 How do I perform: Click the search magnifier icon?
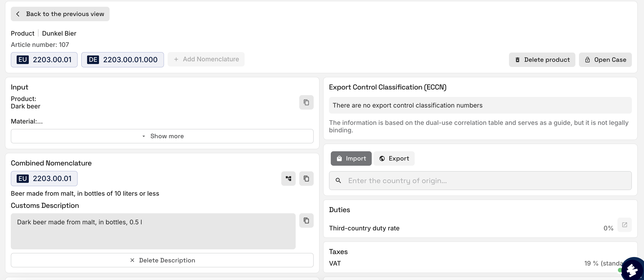tap(338, 181)
